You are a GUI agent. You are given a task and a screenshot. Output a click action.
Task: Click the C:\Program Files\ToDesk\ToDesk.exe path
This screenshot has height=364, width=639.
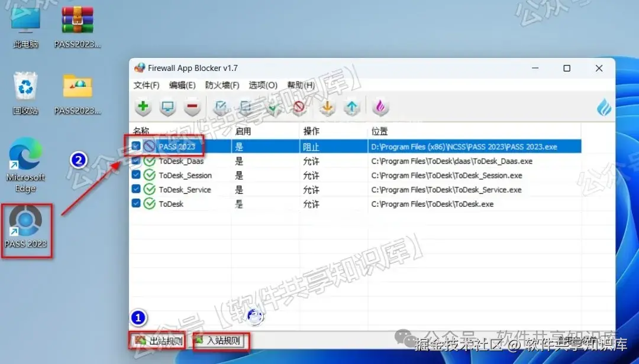(433, 204)
